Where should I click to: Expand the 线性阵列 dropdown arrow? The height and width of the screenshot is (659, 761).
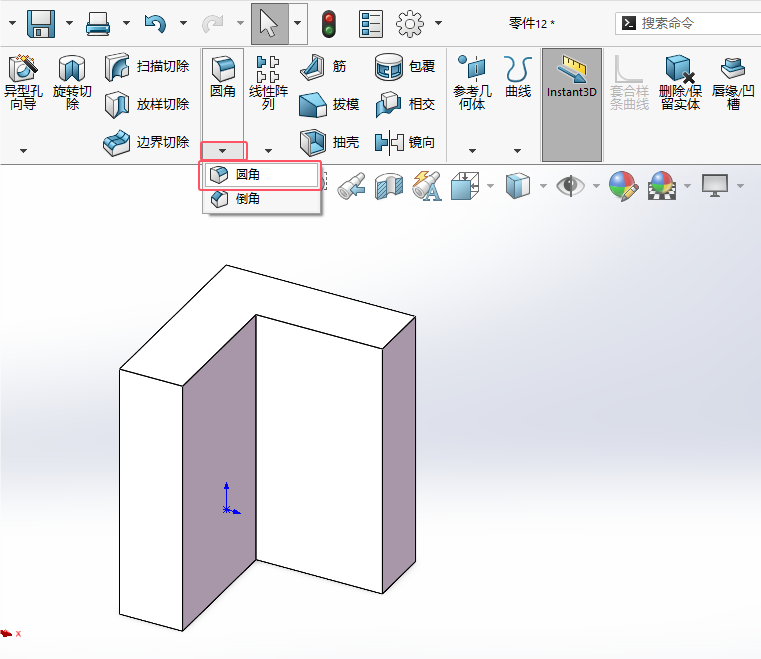(x=268, y=151)
